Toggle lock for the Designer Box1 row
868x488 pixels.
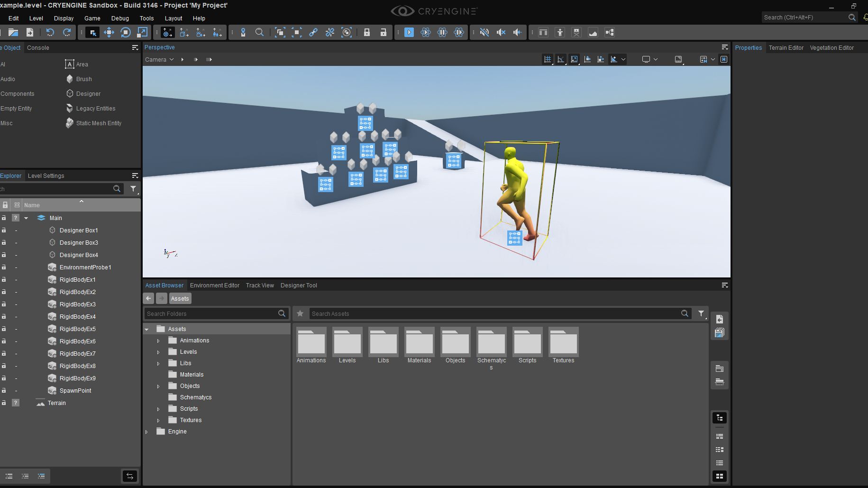pos(4,230)
